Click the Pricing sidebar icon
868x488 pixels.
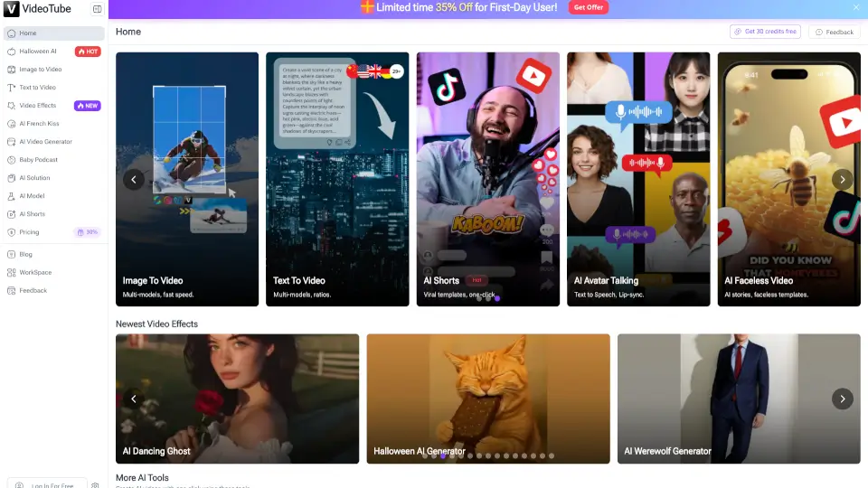[x=11, y=232]
